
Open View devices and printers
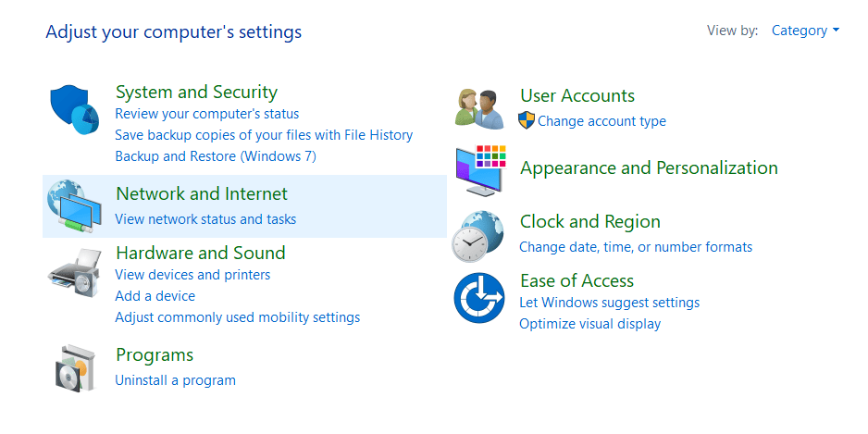coord(192,275)
